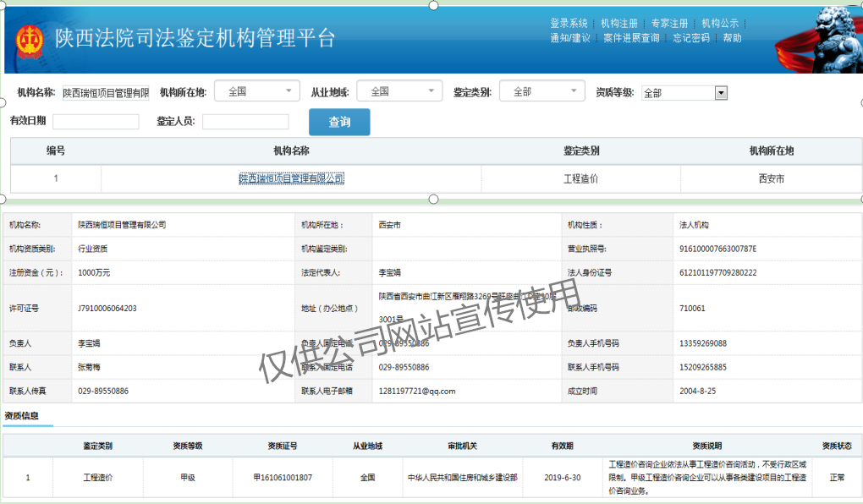Open 陕西瑞恒项目管理有限公司 result link
The height and width of the screenshot is (504, 863).
click(x=291, y=179)
